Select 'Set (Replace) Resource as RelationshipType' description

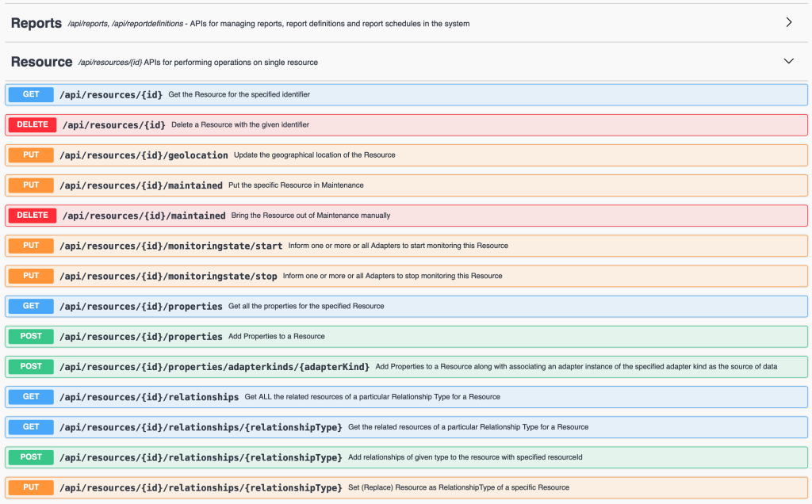pyautogui.click(x=458, y=487)
